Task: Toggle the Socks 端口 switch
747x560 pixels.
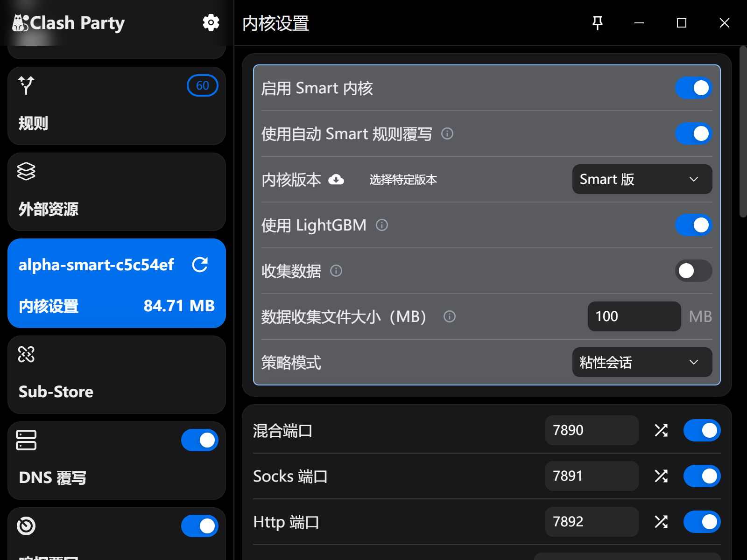Action: pos(702,476)
